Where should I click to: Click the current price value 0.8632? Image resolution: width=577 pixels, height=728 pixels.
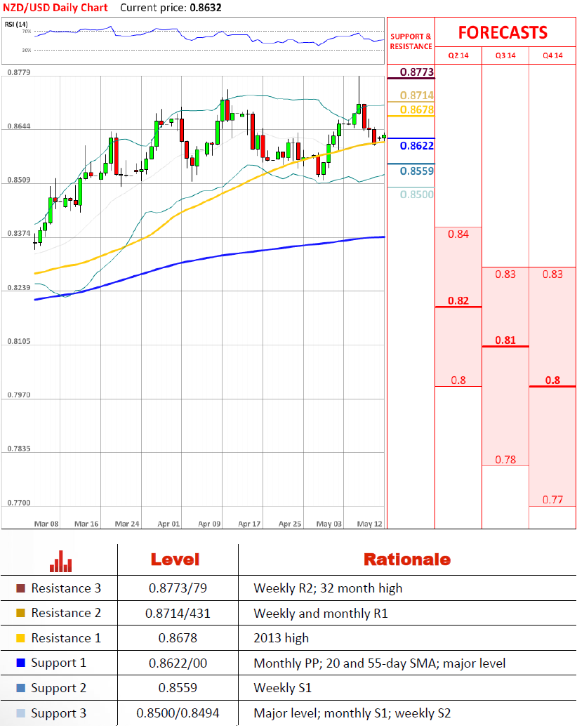click(206, 8)
